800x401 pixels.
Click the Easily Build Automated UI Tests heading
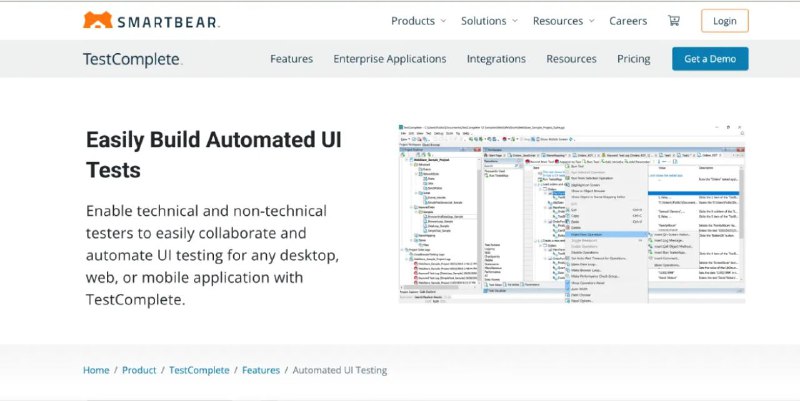[213, 155]
